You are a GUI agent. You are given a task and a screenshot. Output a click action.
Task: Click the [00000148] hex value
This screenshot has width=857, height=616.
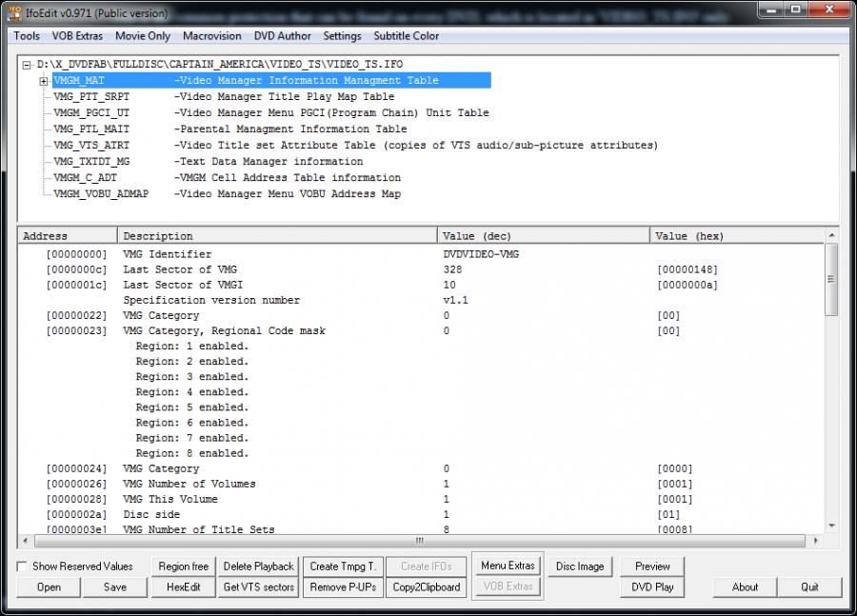click(x=688, y=269)
